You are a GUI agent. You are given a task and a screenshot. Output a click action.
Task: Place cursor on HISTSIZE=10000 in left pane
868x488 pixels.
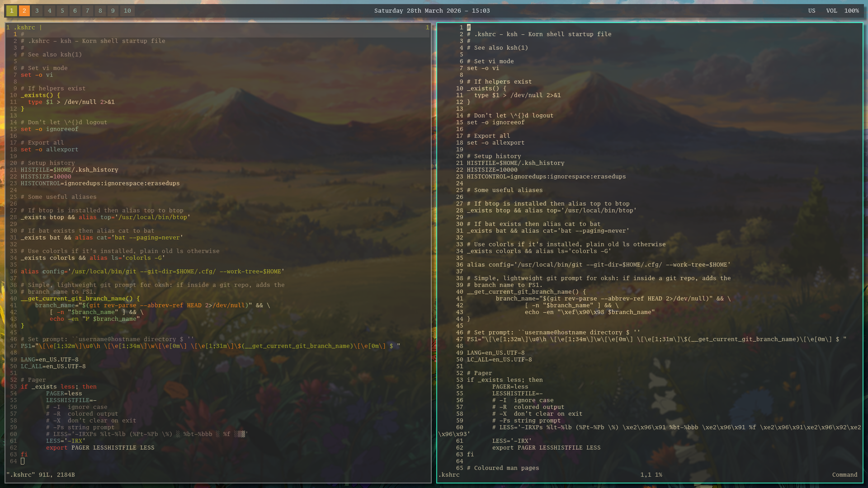tap(46, 177)
